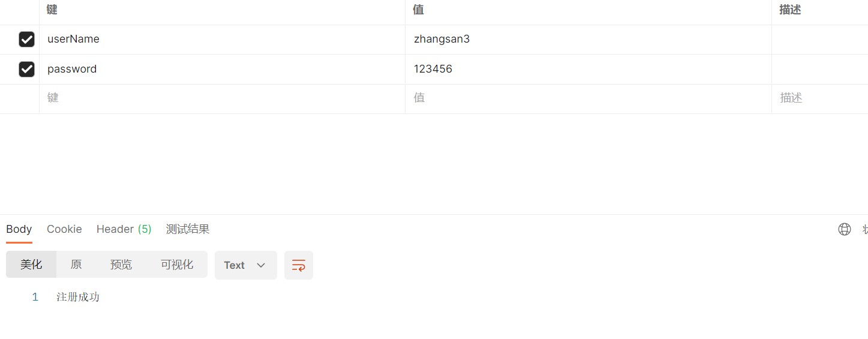Click the empty 键 placeholder field
868x339 pixels.
[x=222, y=98]
